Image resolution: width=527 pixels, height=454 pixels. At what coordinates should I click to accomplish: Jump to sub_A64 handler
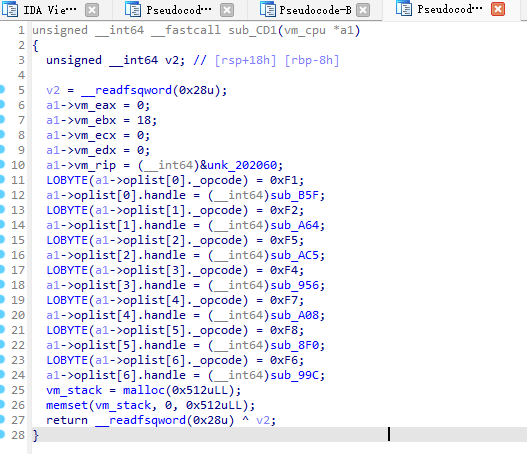(295, 225)
